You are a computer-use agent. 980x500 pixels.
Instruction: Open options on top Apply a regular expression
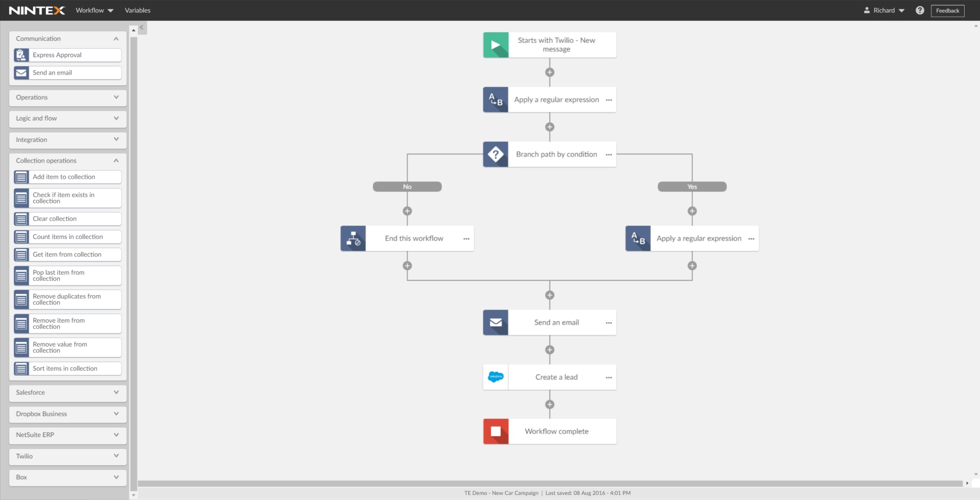click(609, 100)
